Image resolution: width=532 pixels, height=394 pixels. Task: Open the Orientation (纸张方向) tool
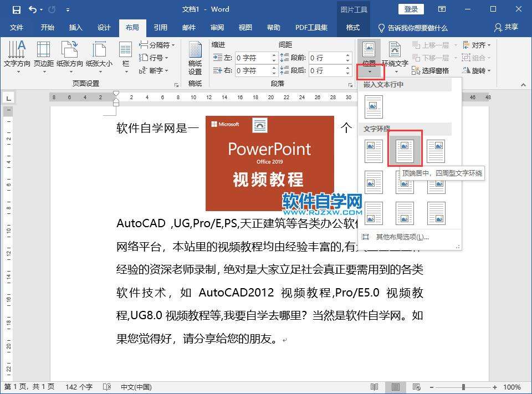pyautogui.click(x=70, y=57)
